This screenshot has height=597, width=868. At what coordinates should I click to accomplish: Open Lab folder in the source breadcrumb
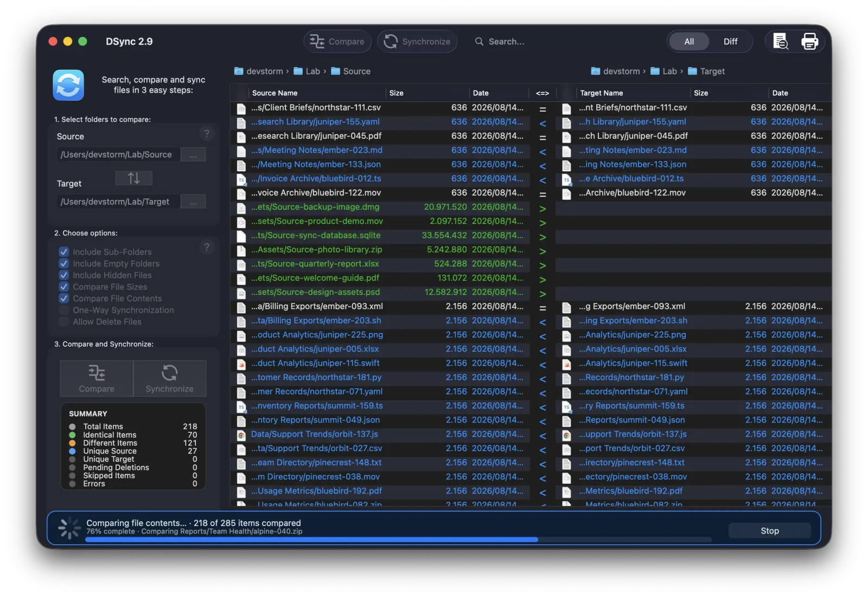307,72
